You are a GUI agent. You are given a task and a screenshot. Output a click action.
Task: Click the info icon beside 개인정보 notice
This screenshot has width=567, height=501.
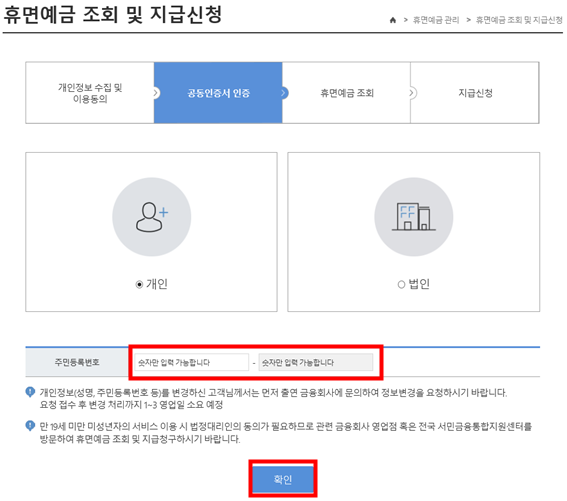[x=30, y=392]
